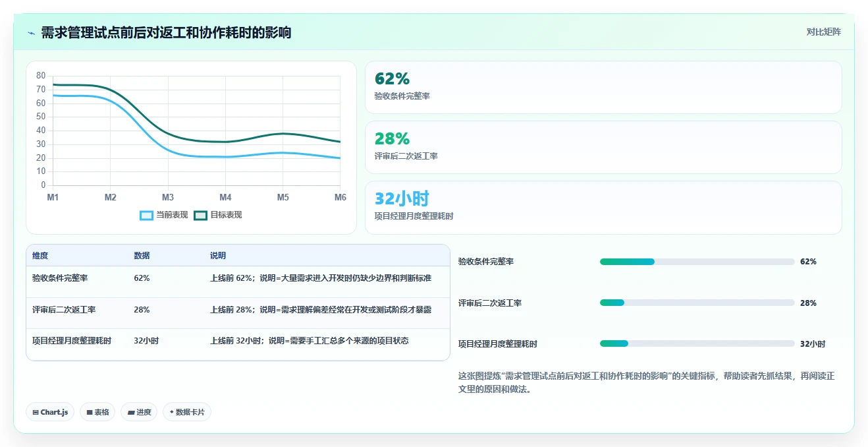Click table cell 上线前 28% description
868x447 pixels.
(x=321, y=309)
